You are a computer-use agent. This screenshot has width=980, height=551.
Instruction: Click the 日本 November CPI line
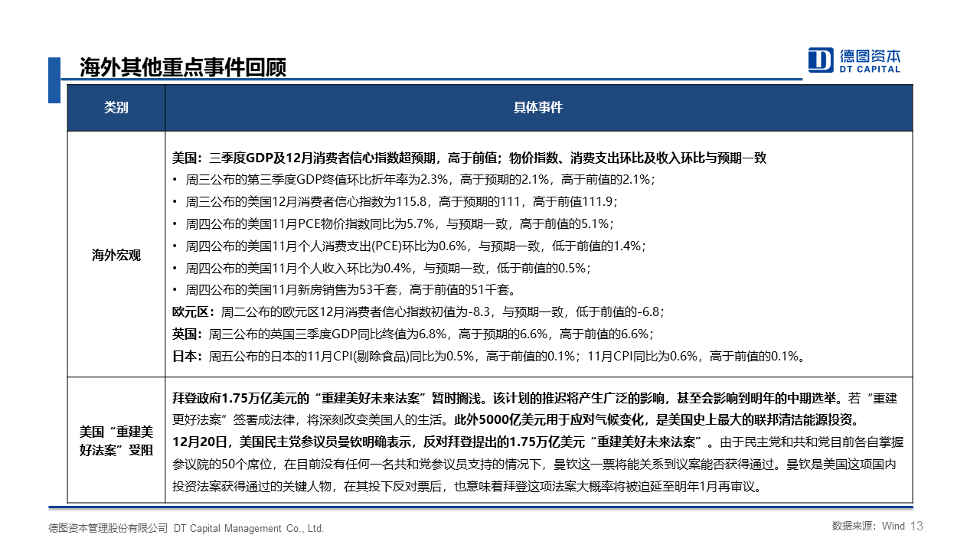point(488,357)
